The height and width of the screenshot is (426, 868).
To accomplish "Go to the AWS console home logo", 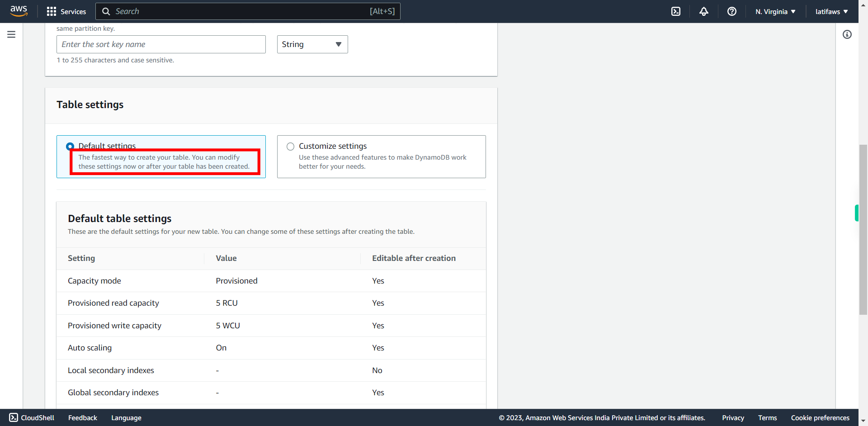I will 19,11.
